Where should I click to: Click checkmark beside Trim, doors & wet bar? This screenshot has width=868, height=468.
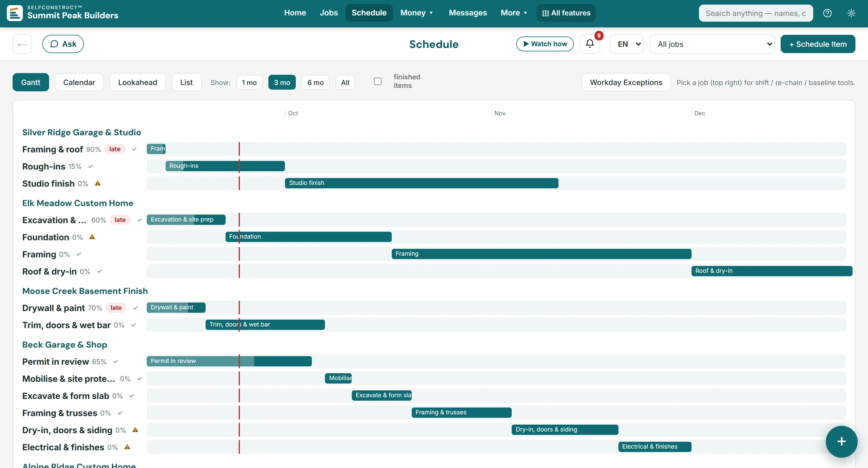click(133, 325)
